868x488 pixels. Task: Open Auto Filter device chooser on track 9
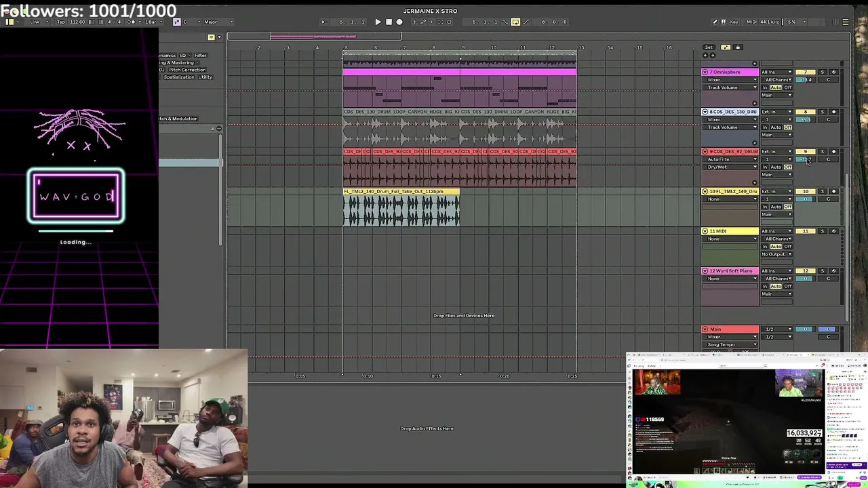coord(731,159)
